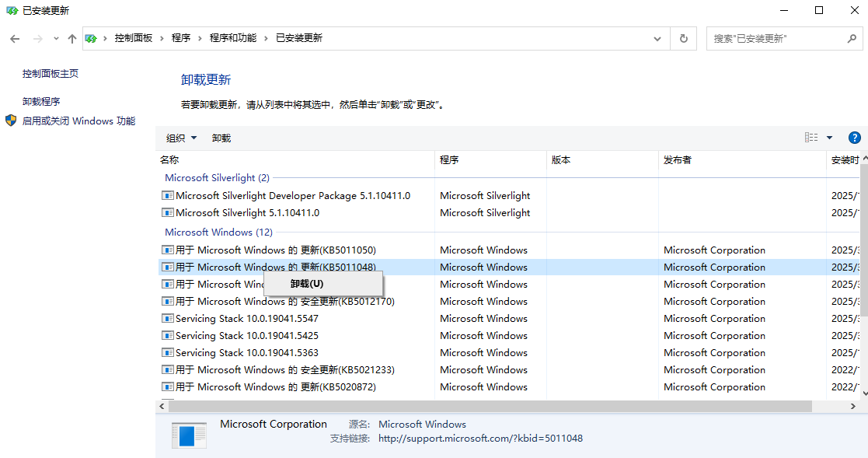The height and width of the screenshot is (458, 868).
Task: Click the Servicing Stack 10.0.19041.5547 icon
Action: click(x=168, y=319)
